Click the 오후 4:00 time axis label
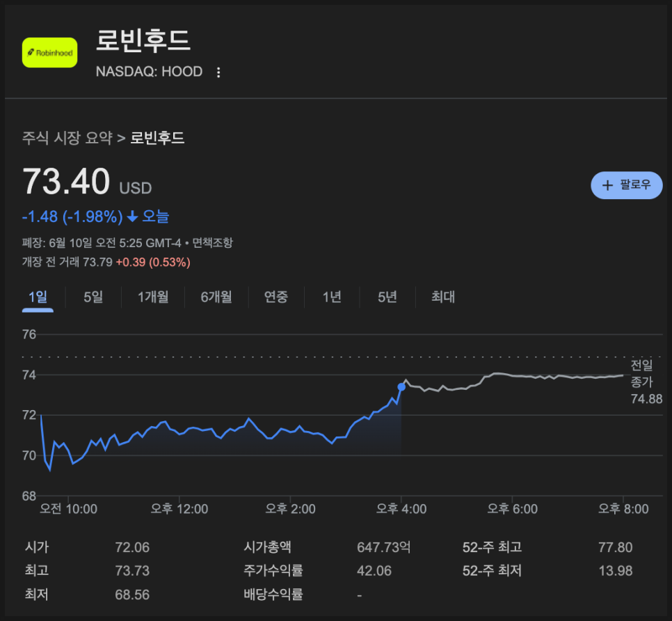The height and width of the screenshot is (621, 672). tap(401, 509)
